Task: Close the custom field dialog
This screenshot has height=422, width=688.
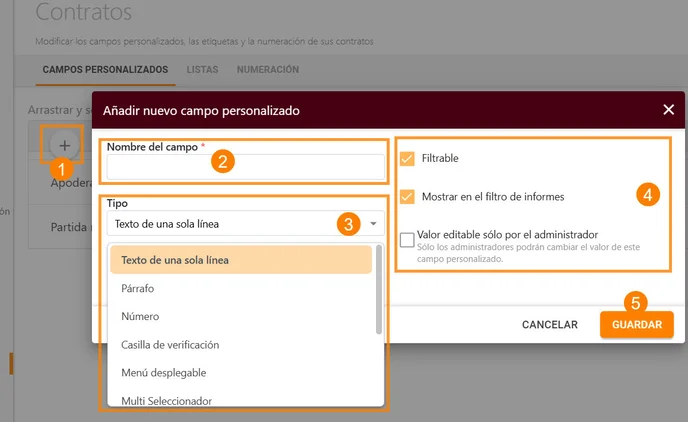Action: tap(668, 110)
